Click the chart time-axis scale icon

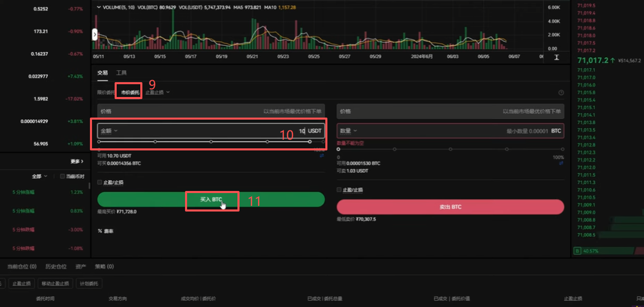[x=556, y=57]
